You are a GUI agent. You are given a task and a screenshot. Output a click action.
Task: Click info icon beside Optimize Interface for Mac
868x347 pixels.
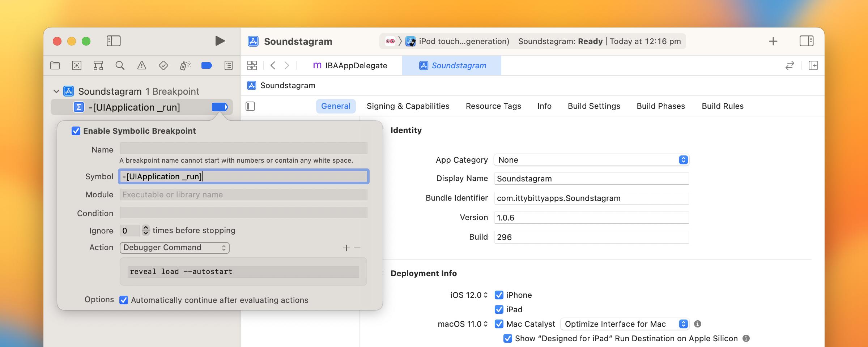point(698,324)
